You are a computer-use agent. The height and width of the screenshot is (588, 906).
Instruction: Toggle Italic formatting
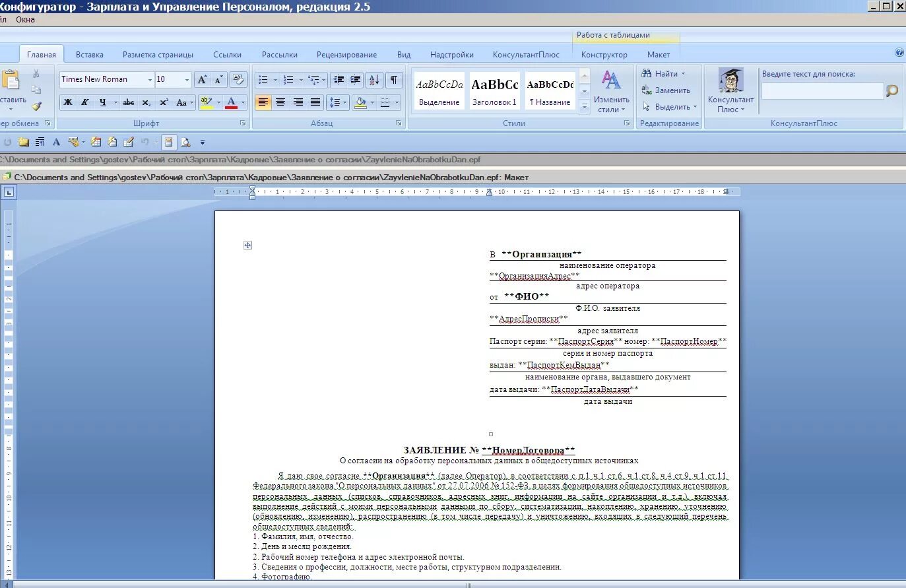coord(84,102)
